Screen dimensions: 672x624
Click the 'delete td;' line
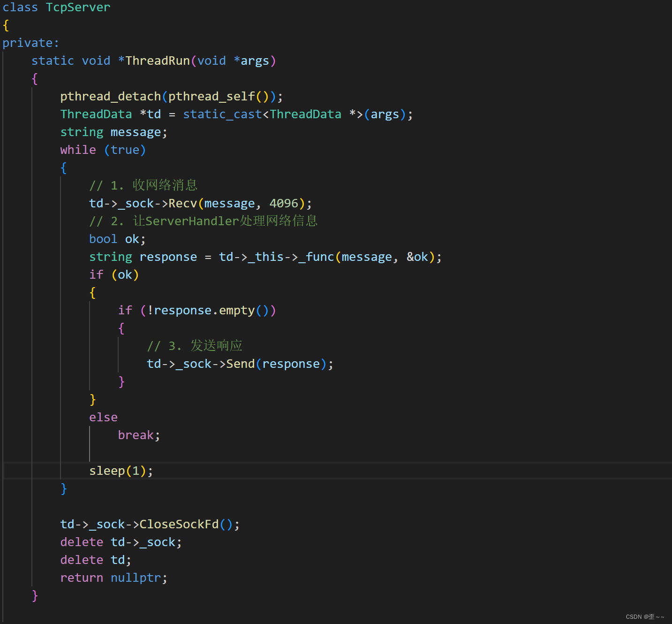click(x=96, y=560)
